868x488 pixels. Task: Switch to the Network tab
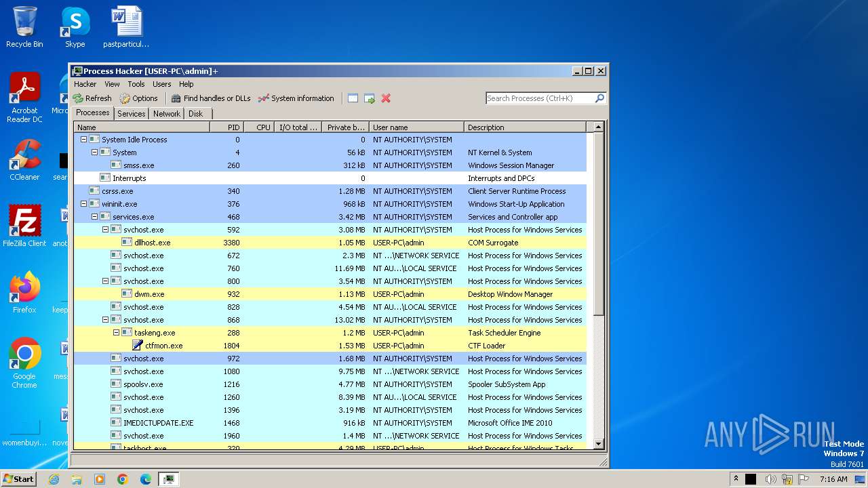(167, 114)
